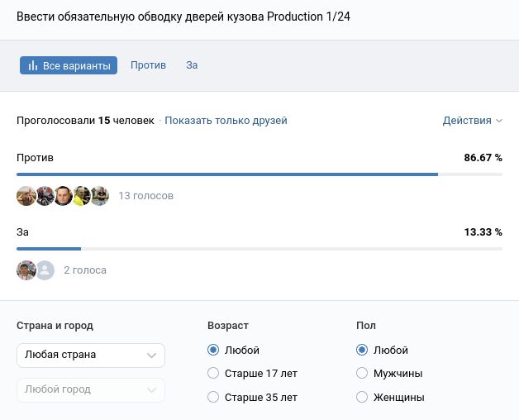Open the yellow-shirt voter avatar under Против
Screen dimensions: 519x420
coord(81,196)
